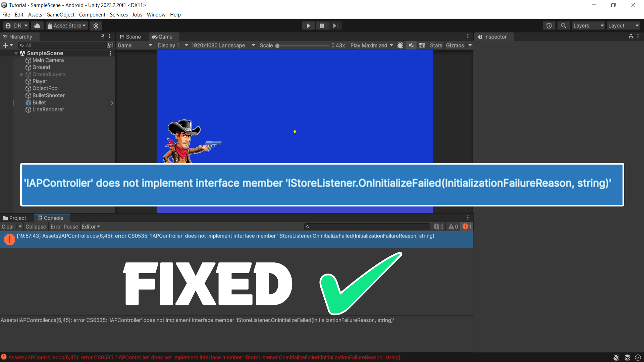644x362 pixels.
Task: Click the Scale slider handle
Action: tap(277, 46)
